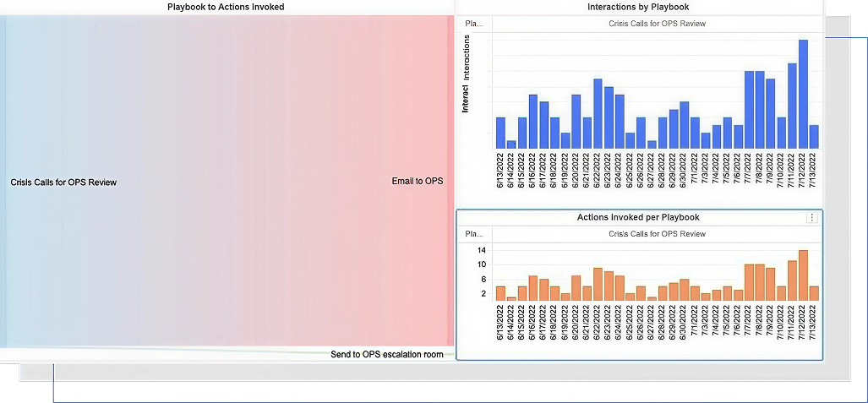Select the blue 7/7/2022 bar in Interactions chart
868x403 pixels.
tap(749, 110)
